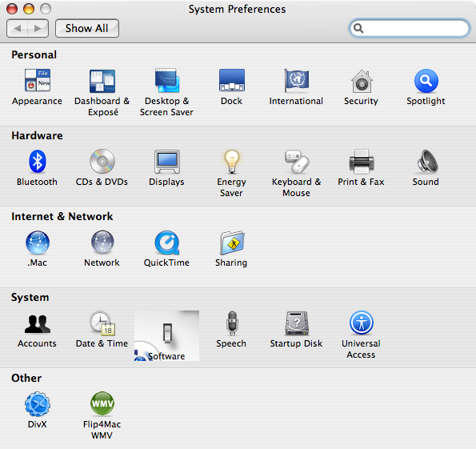Image resolution: width=476 pixels, height=449 pixels.
Task: Go forward with the right arrow button
Action: tap(38, 28)
